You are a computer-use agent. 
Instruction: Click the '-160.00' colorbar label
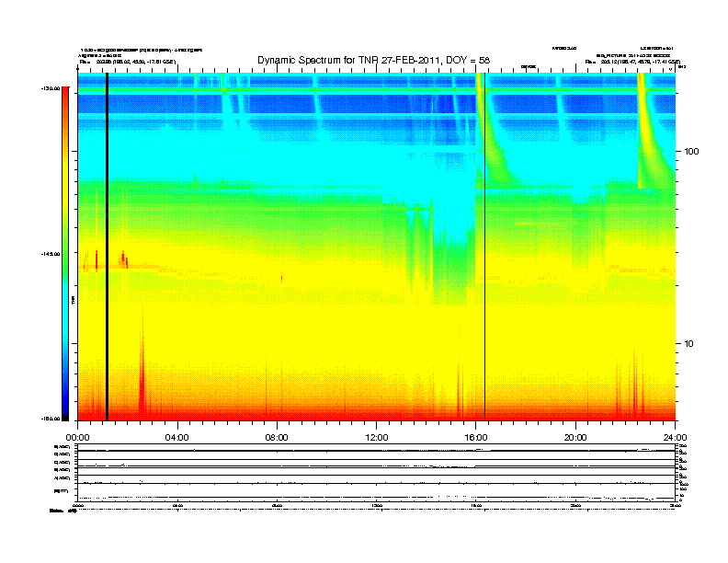[51, 419]
